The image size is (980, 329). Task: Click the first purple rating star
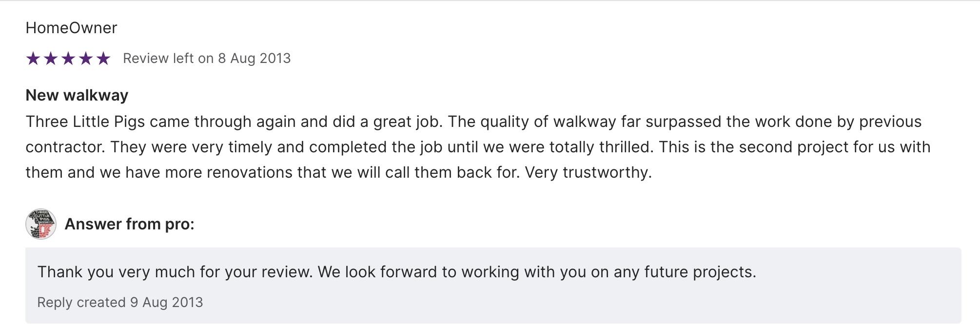(x=33, y=59)
